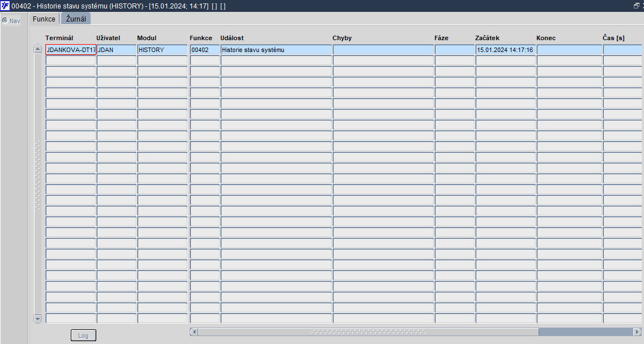Click the 00402 function cell

pos(205,50)
